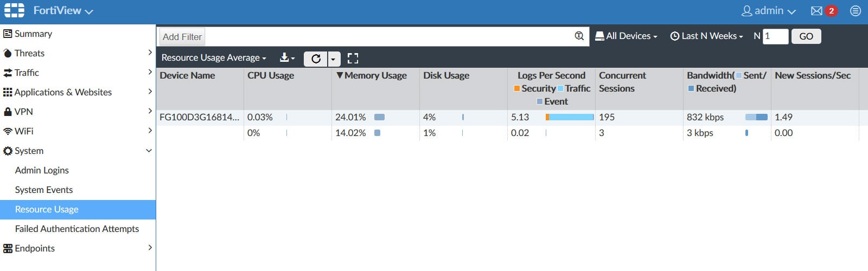Open the All Devices dropdown
868x271 pixels.
coord(627,36)
